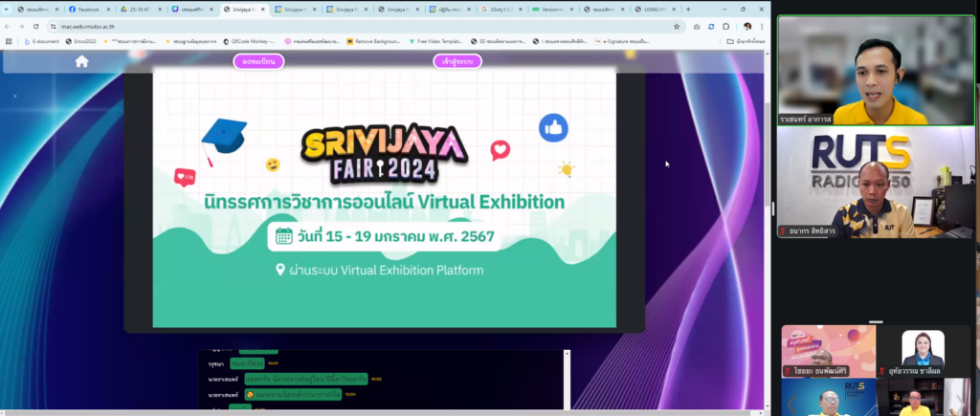Switch to the Facebook tab
Viewport: 980px width, 416px height.
pyautogui.click(x=88, y=10)
